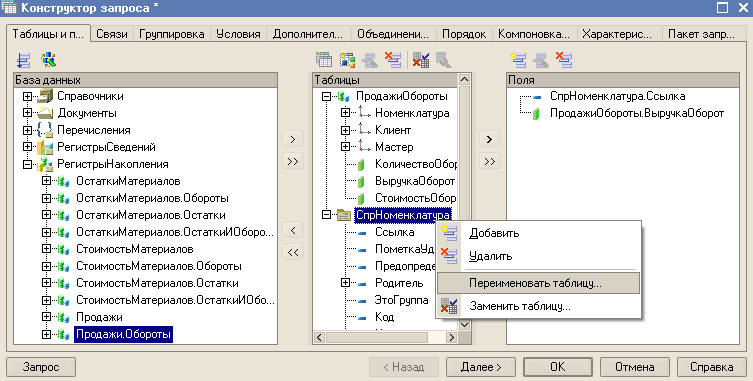Click the single > button between База данных and Таблицы

[x=293, y=139]
